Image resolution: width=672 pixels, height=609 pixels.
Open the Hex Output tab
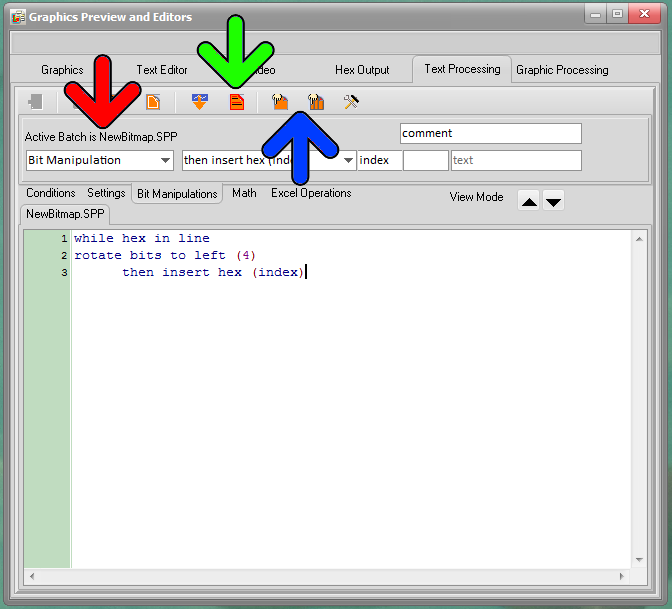point(362,70)
